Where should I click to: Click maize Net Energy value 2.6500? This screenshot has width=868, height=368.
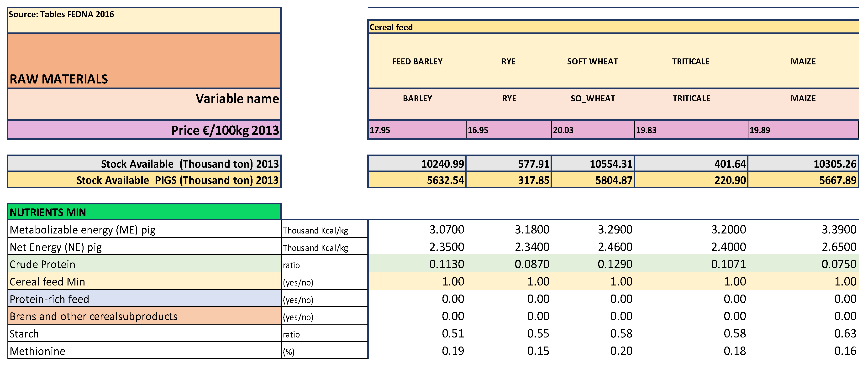839,247
